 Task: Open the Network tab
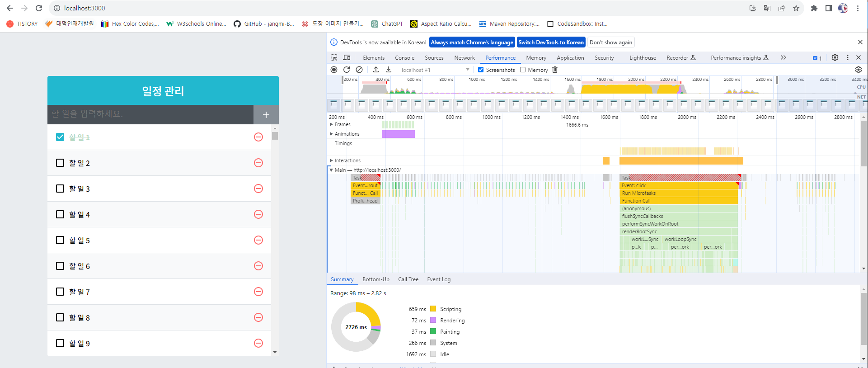point(464,58)
